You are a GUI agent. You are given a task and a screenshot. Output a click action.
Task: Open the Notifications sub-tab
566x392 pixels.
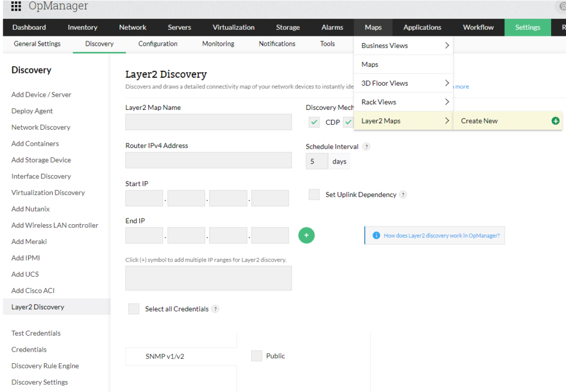[x=277, y=44]
